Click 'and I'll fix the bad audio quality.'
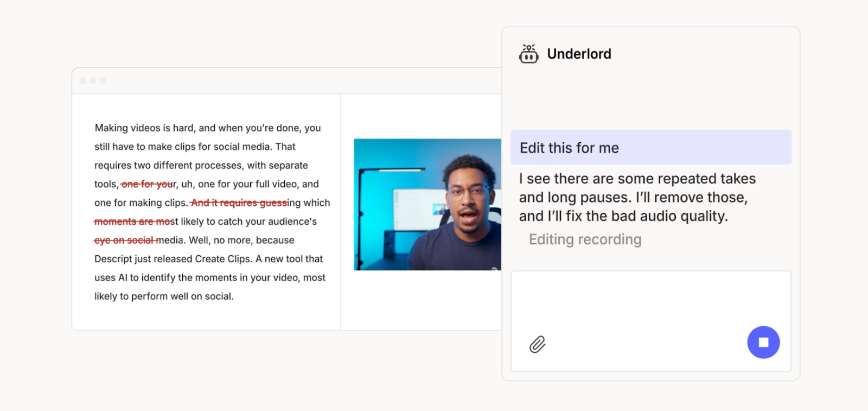The height and width of the screenshot is (411, 868). pos(623,216)
